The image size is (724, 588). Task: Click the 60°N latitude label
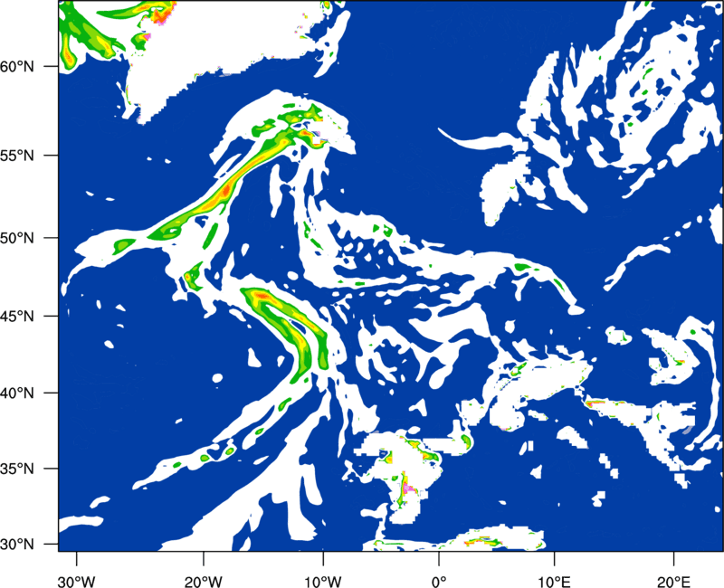pos(17,66)
